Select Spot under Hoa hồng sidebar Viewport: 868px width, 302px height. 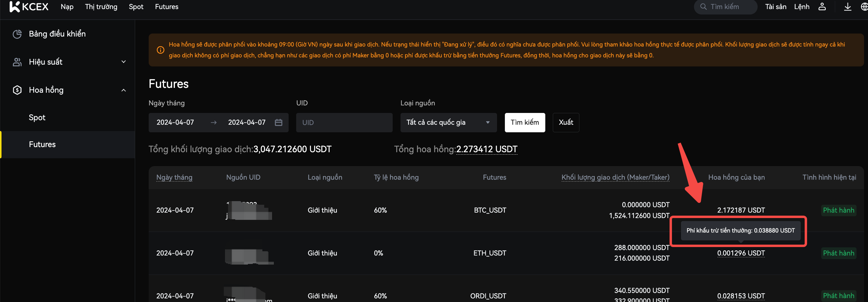(x=37, y=117)
